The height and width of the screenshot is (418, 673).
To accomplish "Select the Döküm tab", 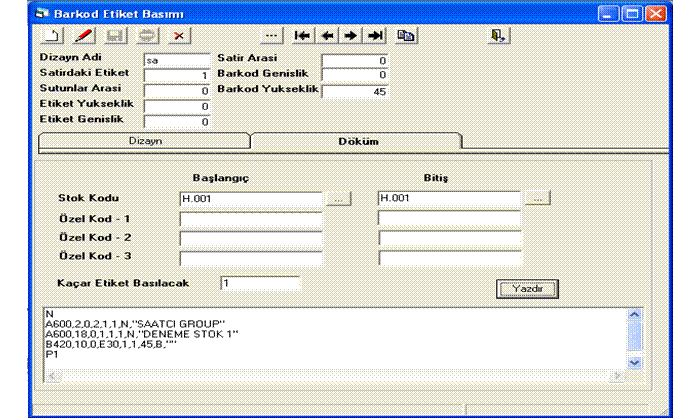I will tap(358, 142).
